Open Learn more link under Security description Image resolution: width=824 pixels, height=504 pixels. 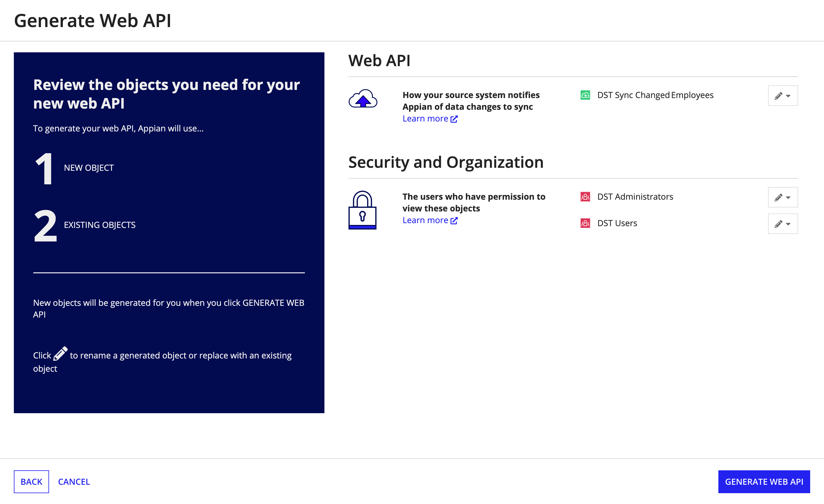coord(430,220)
